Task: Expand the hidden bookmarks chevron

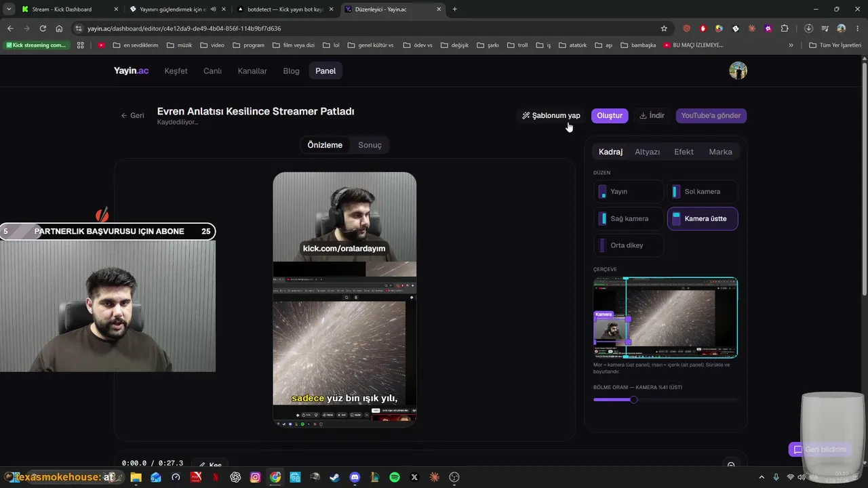Action: [791, 45]
